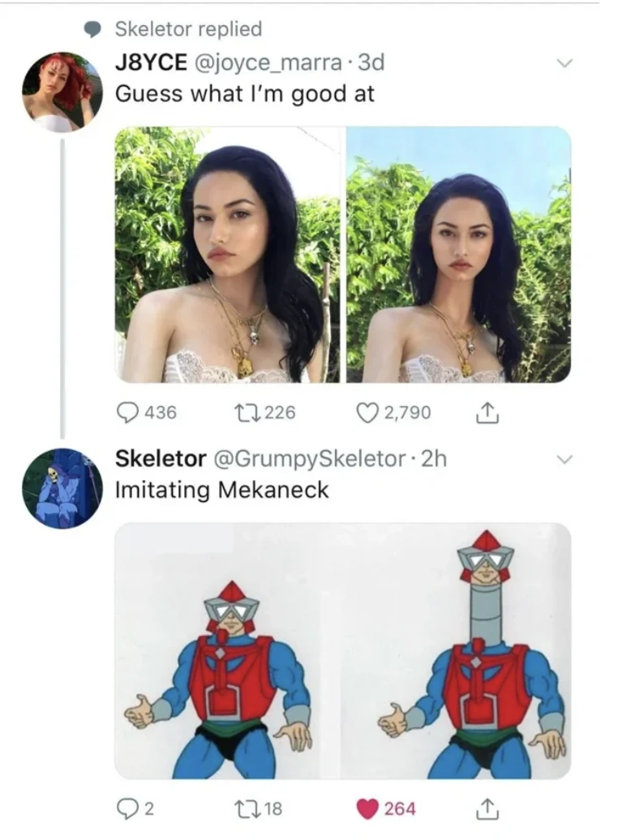
Task: Retweet Skeletor's Mekaneck tweet
Action: click(247, 808)
